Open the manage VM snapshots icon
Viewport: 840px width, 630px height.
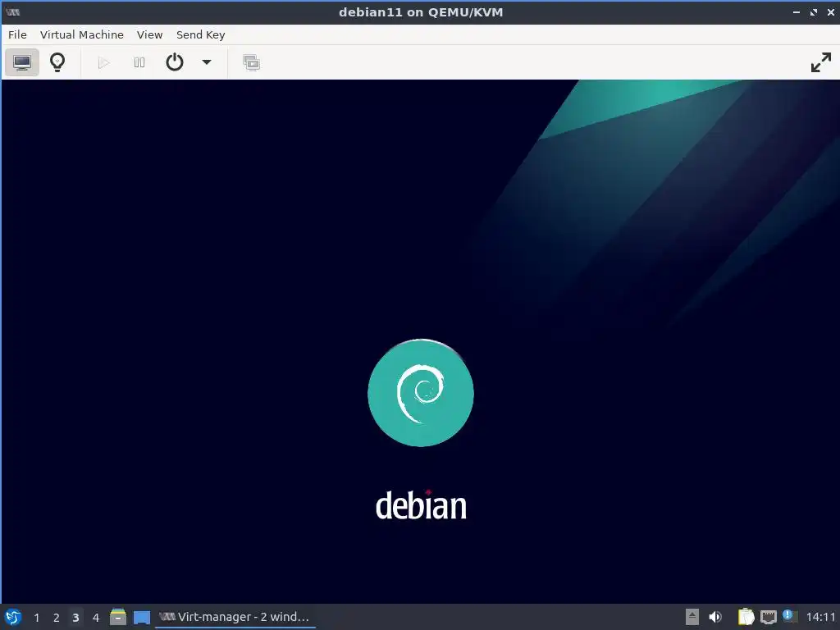[251, 62]
